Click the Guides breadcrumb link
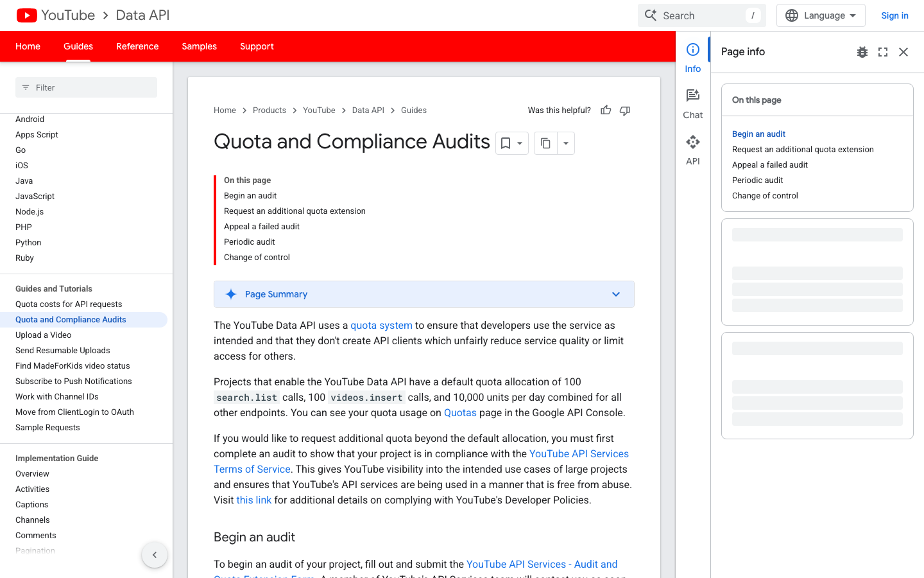 414,110
